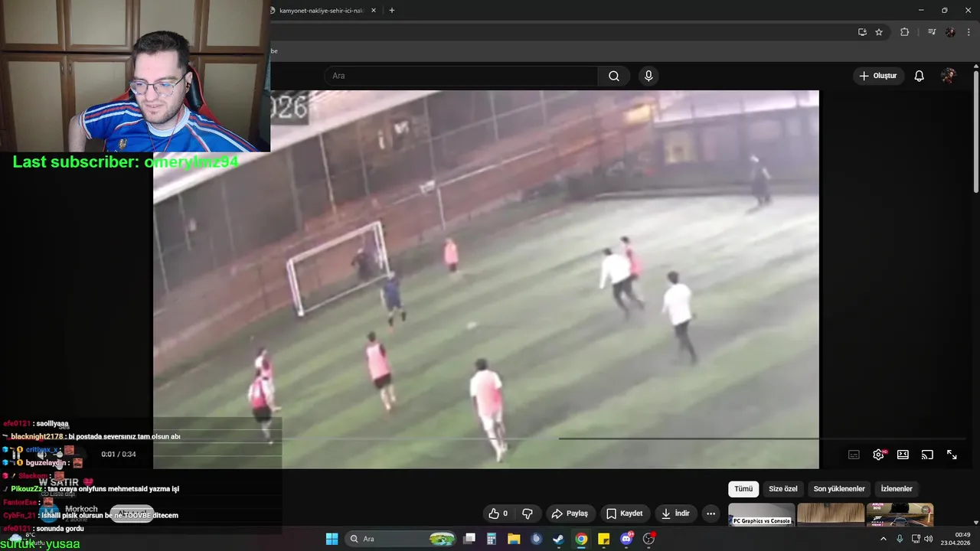Open the Chrome profile avatar

tap(950, 32)
